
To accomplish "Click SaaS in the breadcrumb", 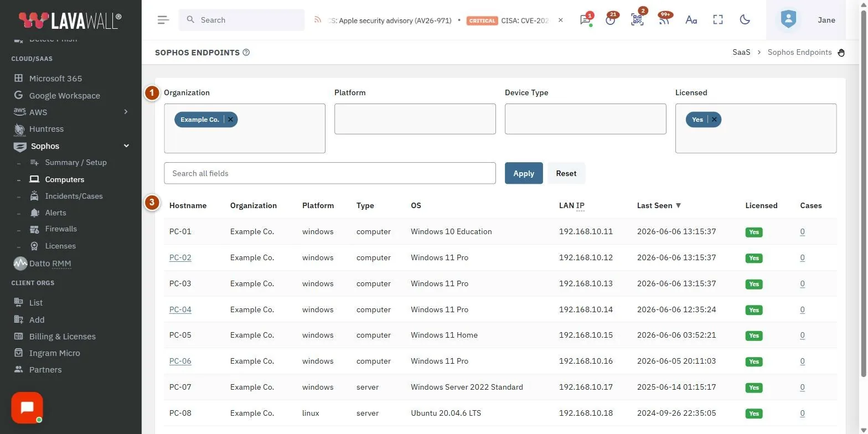I will [x=741, y=52].
